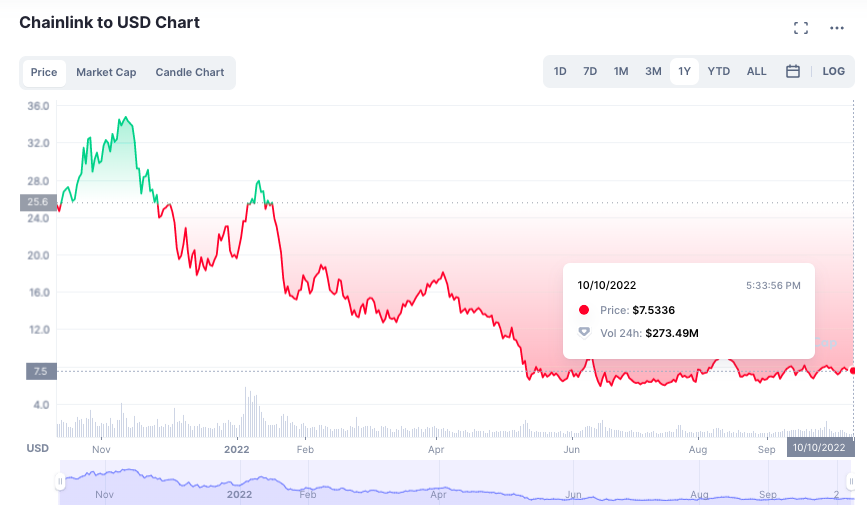Click the right handle of range navigator
Image resolution: width=867 pixels, height=510 pixels.
click(851, 482)
